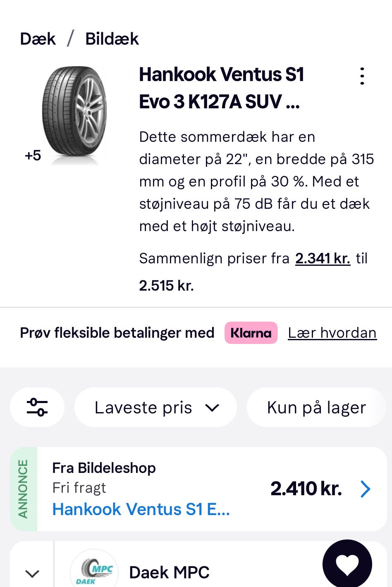Open the three-dot more options menu
The height and width of the screenshot is (587, 392).
tap(362, 76)
